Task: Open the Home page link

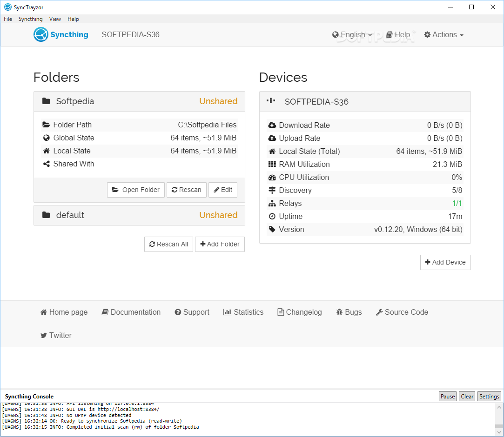Action: click(x=64, y=312)
